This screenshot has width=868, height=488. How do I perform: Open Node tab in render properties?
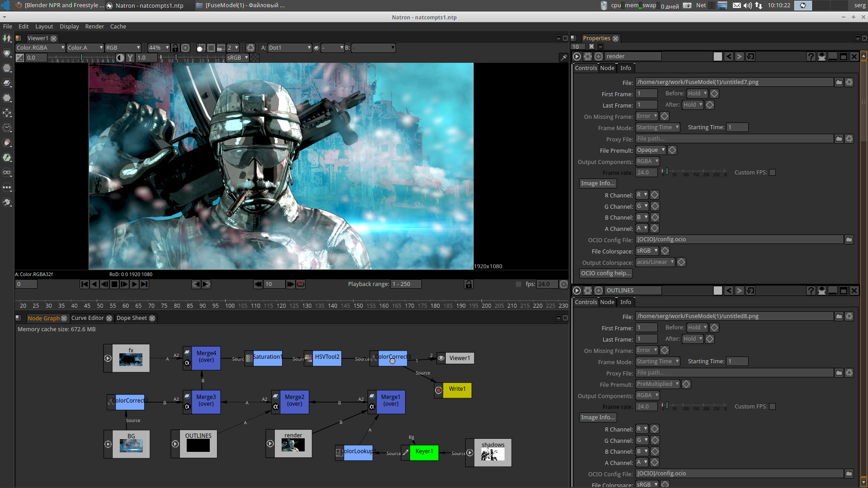tap(607, 68)
